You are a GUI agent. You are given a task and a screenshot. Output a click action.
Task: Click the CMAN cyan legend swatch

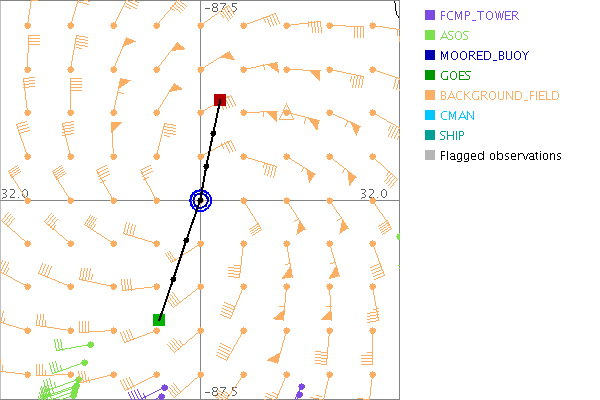point(430,115)
